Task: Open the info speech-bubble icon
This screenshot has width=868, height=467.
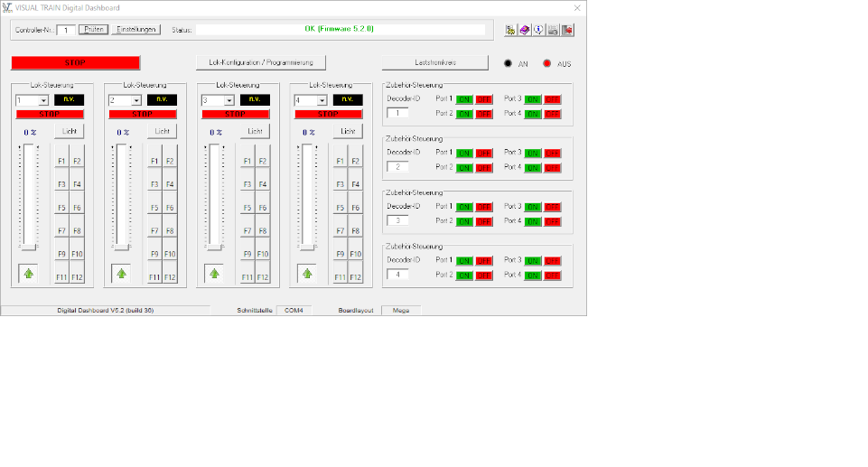Action: [538, 30]
